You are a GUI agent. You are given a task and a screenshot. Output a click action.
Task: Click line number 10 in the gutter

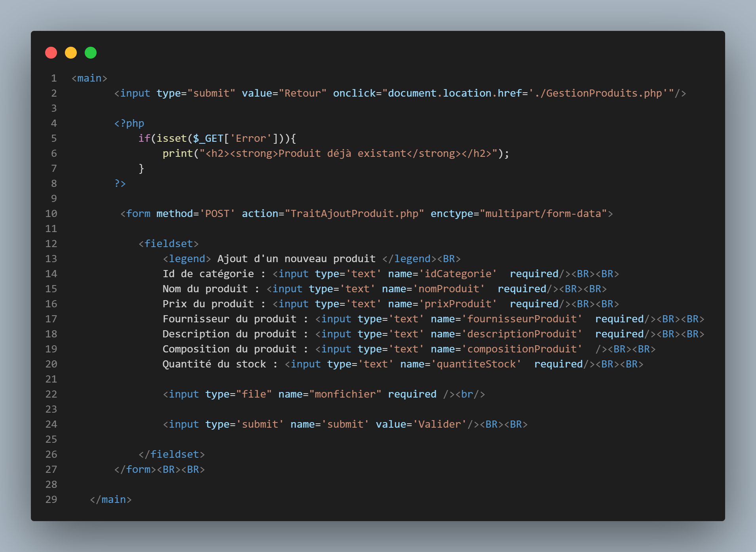(51, 214)
